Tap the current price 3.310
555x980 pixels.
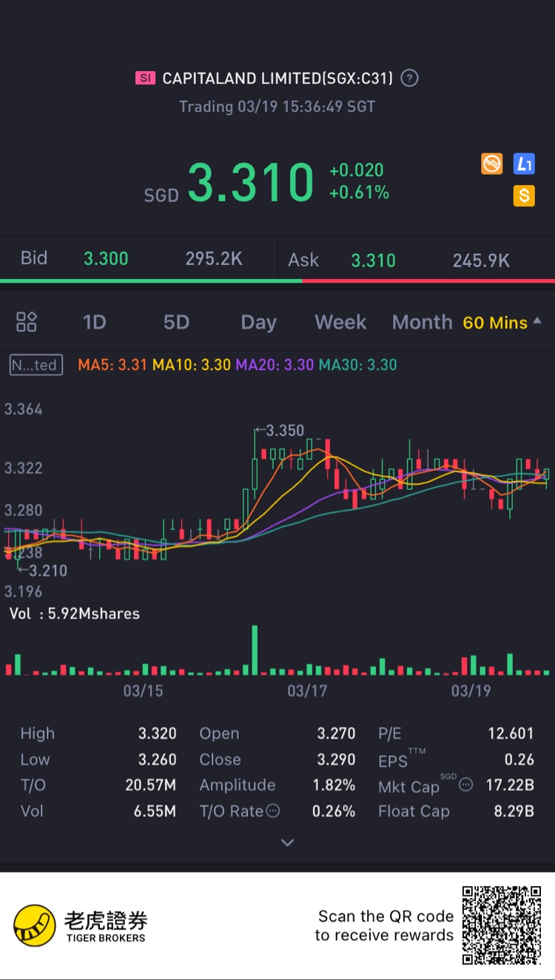[251, 183]
